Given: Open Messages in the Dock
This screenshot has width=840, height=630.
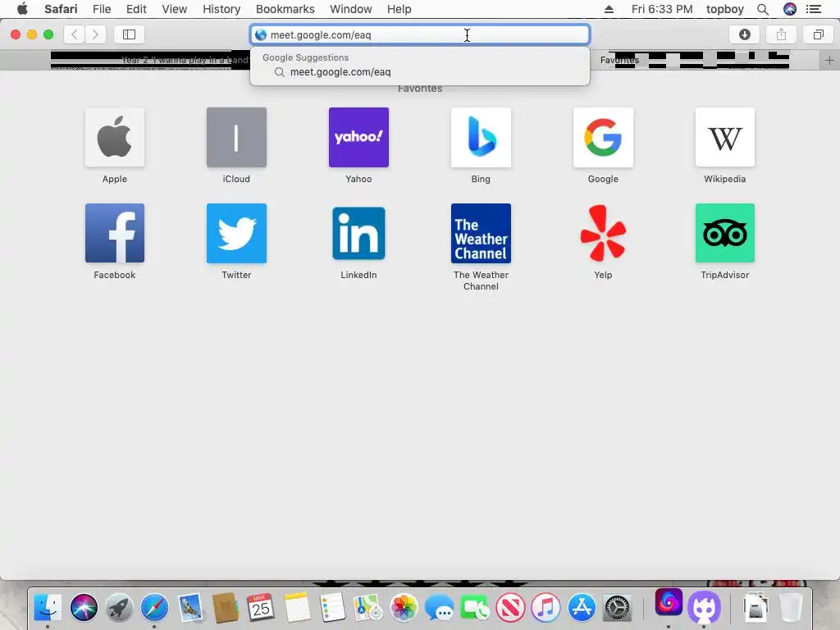Looking at the screenshot, I should [439, 608].
